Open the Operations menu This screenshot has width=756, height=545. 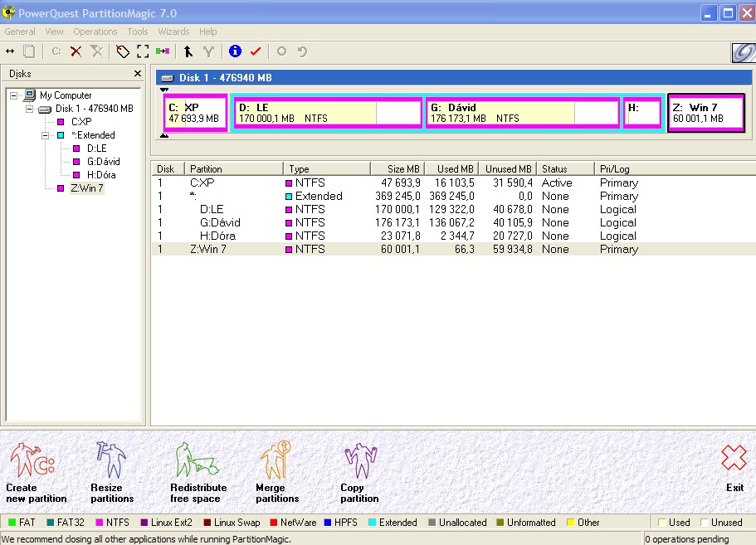pos(95,32)
